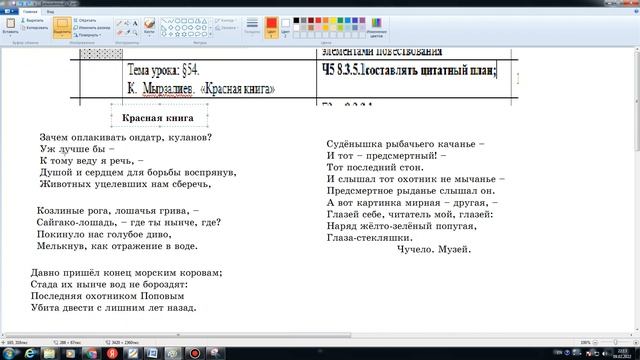This screenshot has width=640, height=360.
Task: Pick the purple swatch in the palette
Action: tap(362, 20)
